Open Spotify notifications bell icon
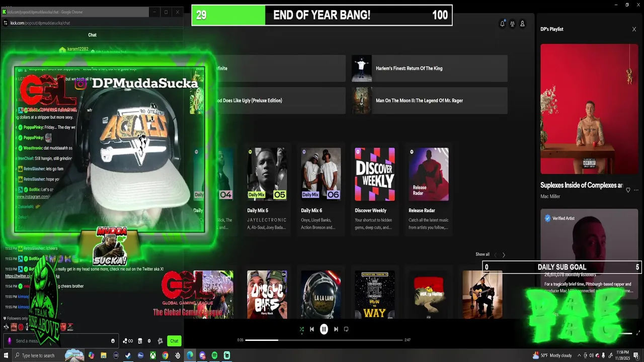 click(x=502, y=24)
